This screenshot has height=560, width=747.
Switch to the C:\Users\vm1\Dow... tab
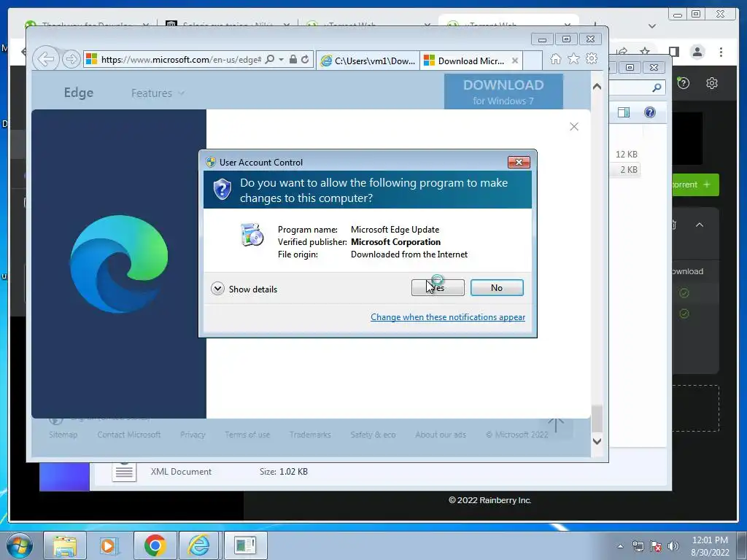click(368, 61)
